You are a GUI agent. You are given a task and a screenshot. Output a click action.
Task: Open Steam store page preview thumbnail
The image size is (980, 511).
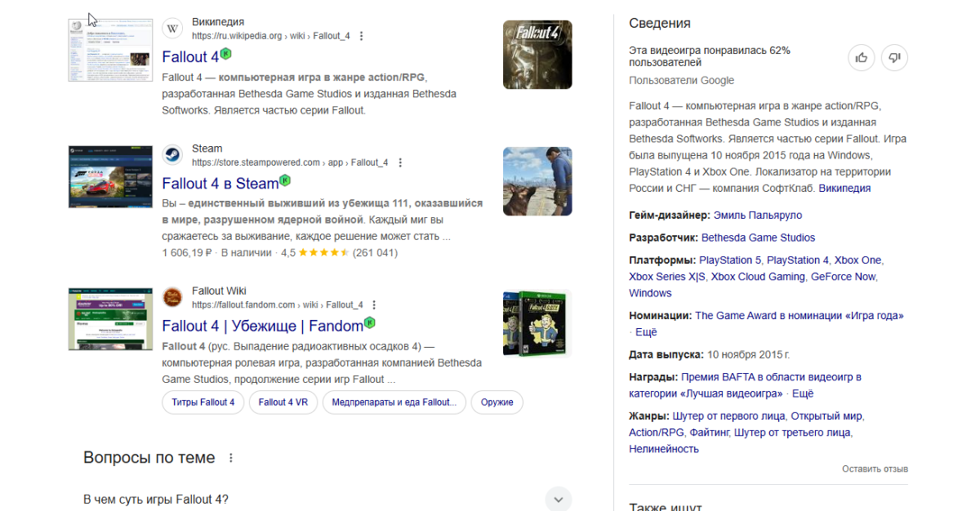(110, 177)
